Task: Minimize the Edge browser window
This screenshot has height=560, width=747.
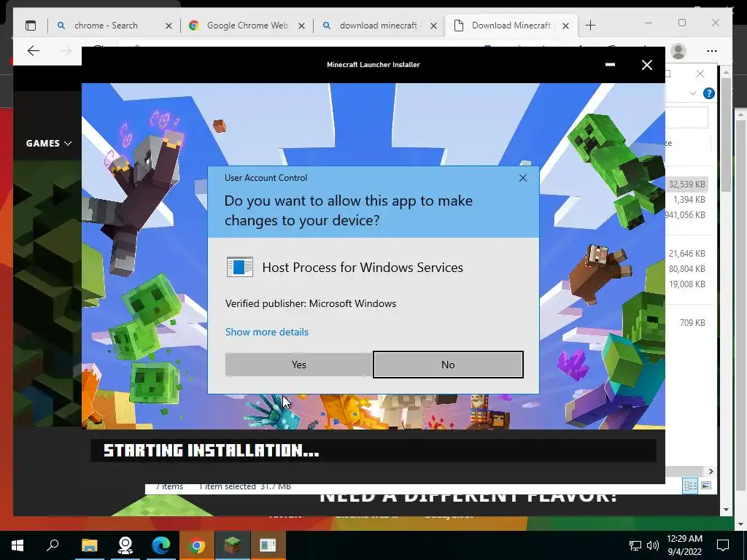Action: coord(648,23)
